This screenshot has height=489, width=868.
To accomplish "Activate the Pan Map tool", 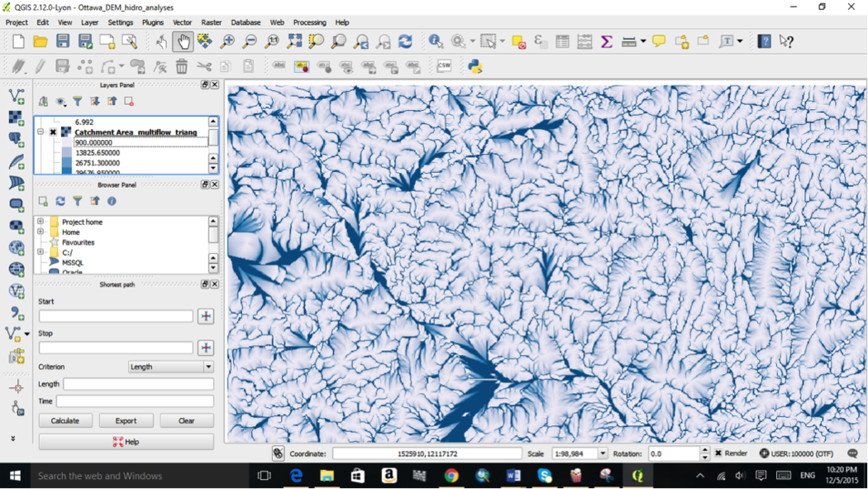I will pos(184,41).
